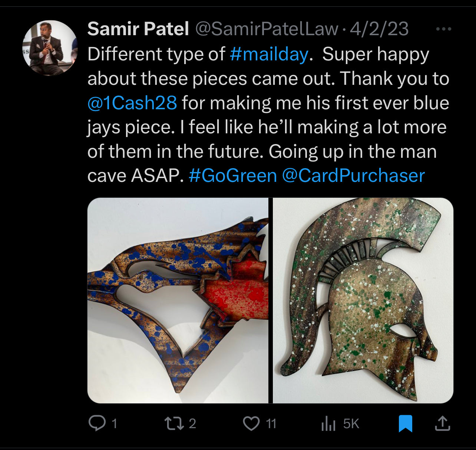
Task: Click the 11 likes count
Action: (271, 423)
